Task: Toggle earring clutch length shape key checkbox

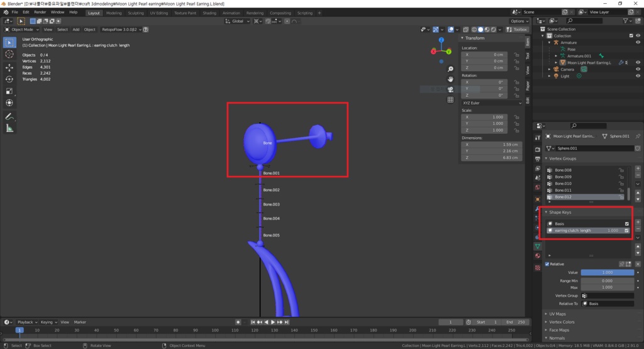Action: [x=627, y=231]
